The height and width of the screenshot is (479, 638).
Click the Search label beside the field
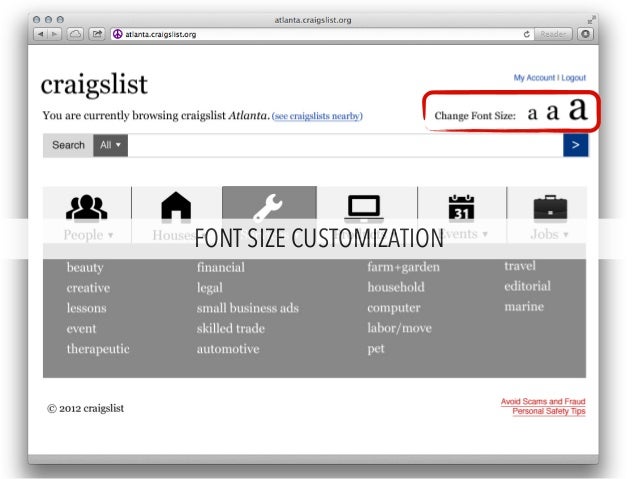click(x=68, y=145)
